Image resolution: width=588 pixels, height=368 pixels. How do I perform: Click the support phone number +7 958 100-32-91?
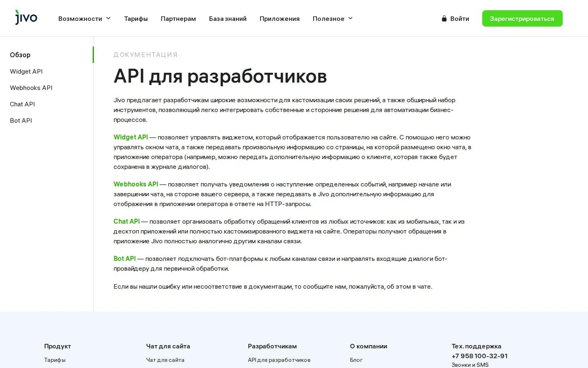click(x=479, y=356)
